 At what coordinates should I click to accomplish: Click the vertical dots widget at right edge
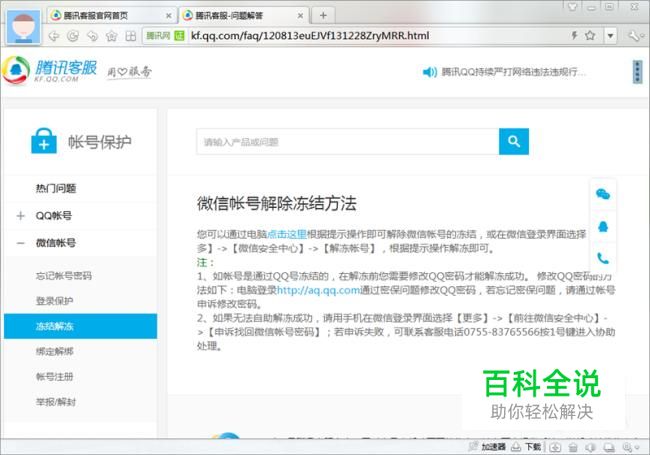click(x=638, y=72)
